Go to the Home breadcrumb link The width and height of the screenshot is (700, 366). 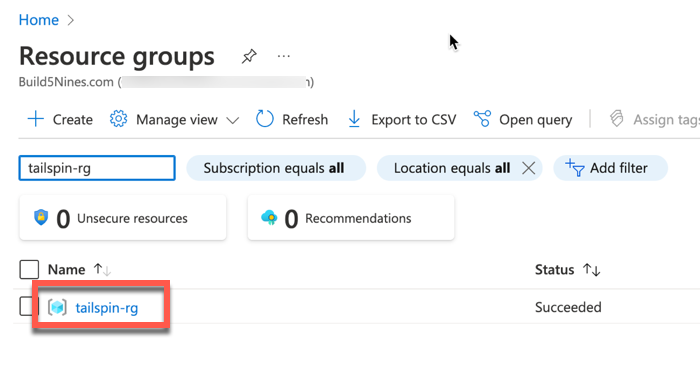[x=39, y=20]
